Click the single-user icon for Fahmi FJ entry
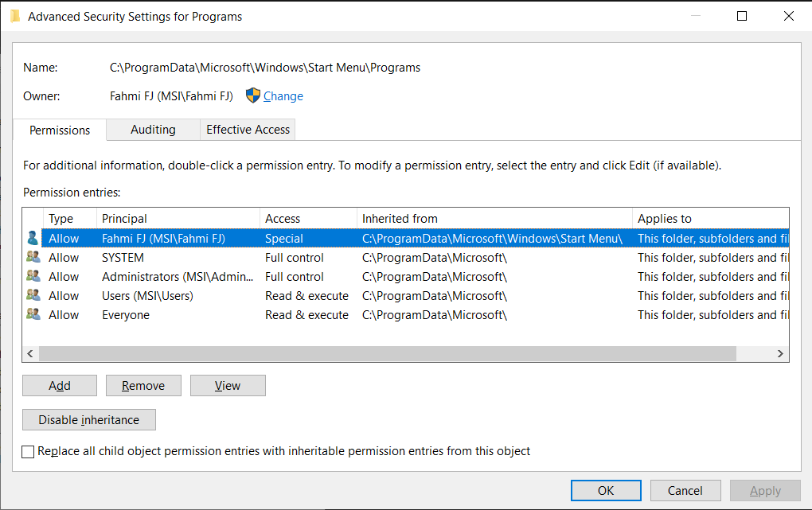 (33, 238)
